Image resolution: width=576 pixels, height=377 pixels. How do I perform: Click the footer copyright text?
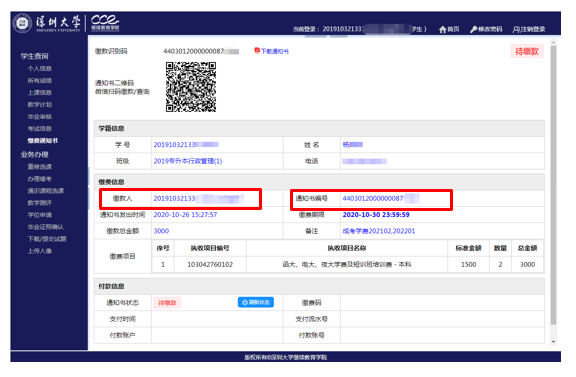point(285,357)
